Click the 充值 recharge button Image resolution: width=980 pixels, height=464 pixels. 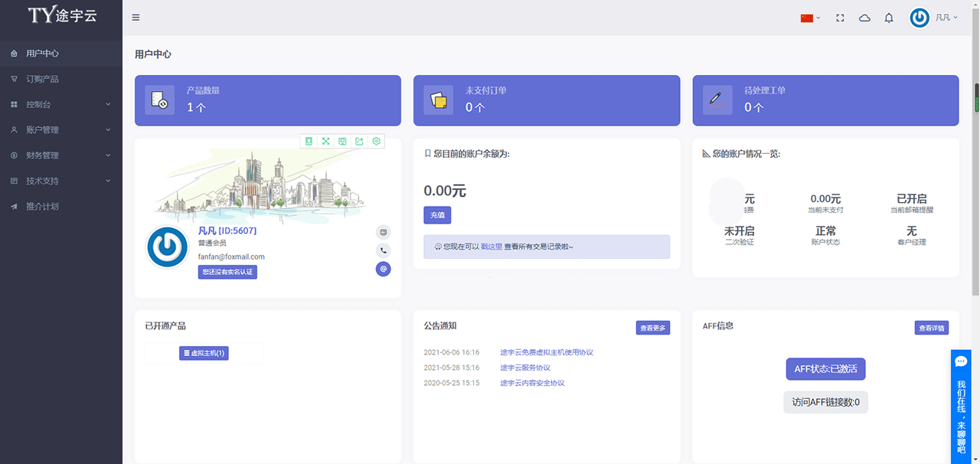tap(437, 215)
